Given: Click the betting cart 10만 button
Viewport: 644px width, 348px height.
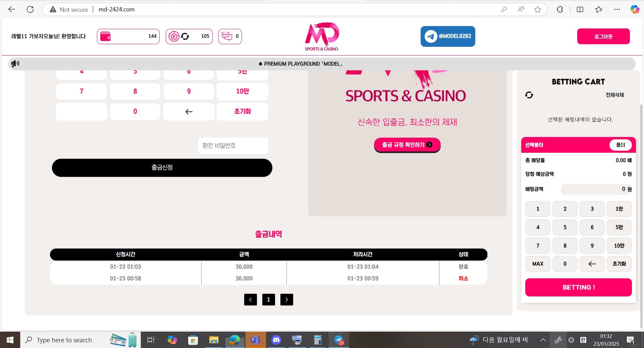Looking at the screenshot, I should 619,246.
